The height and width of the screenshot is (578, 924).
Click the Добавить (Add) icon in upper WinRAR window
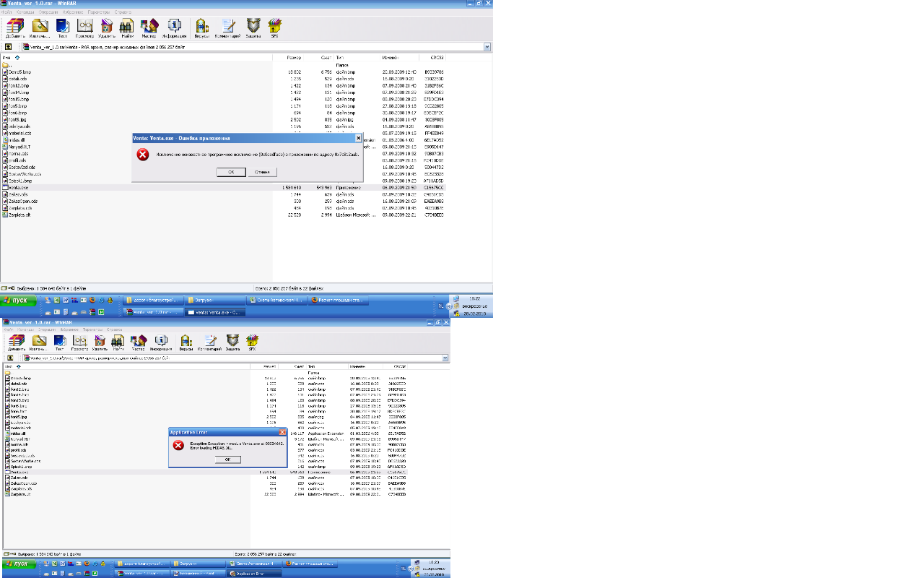15,28
